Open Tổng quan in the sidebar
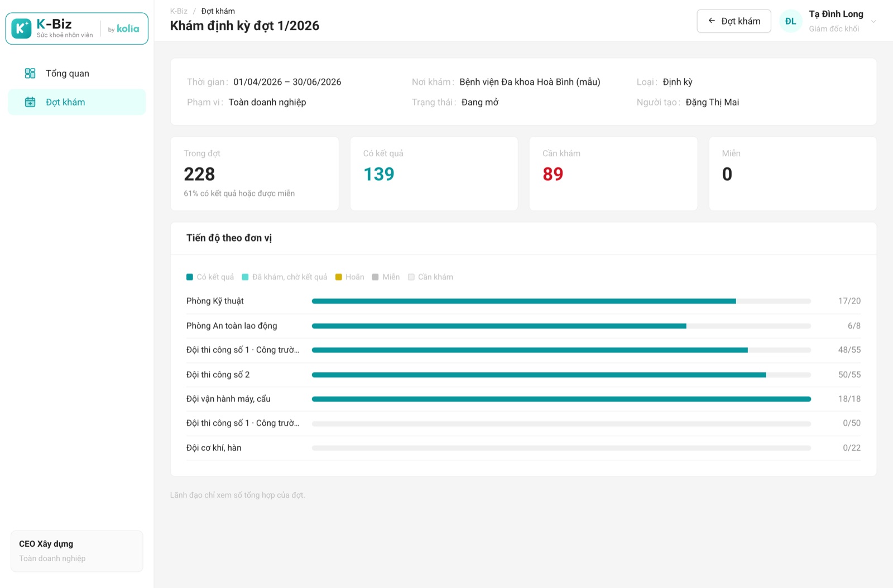Image resolution: width=893 pixels, height=588 pixels. [77, 73]
